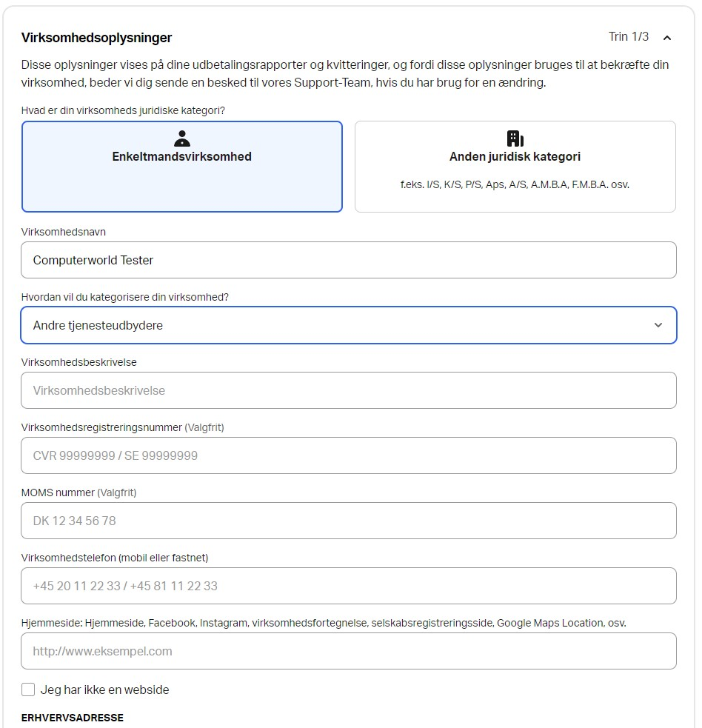Screen dimensions: 702x728
Task: Click the person icon for Enkeltmandsvirksomhed
Action: click(181, 138)
